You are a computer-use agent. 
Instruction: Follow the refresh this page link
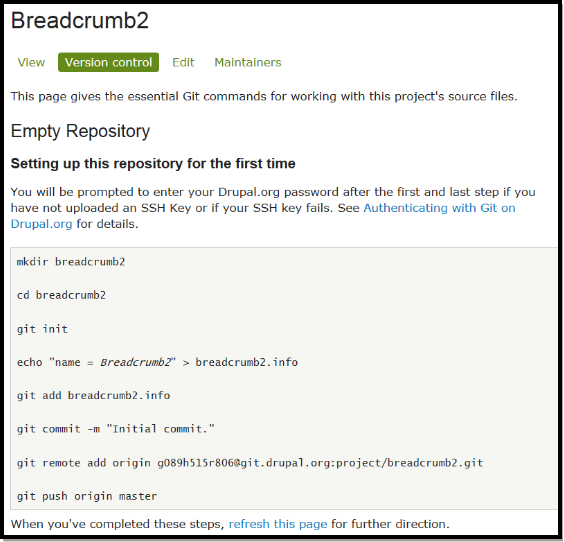[278, 524]
